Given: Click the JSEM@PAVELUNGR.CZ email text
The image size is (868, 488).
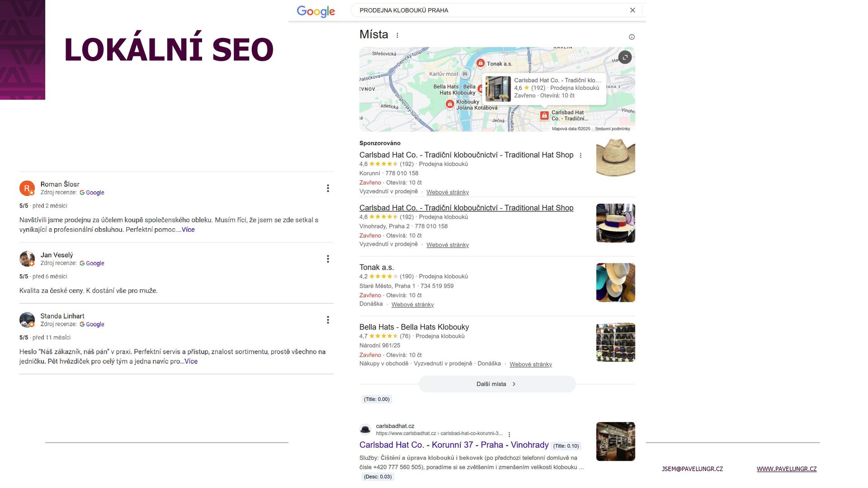Looking at the screenshot, I should [x=692, y=469].
